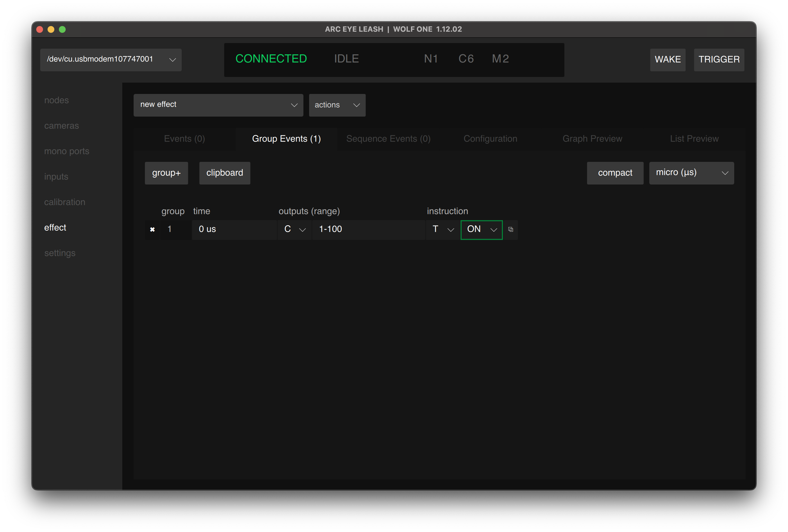Click the 0 us time input field
Image resolution: width=788 pixels, height=532 pixels.
point(234,229)
